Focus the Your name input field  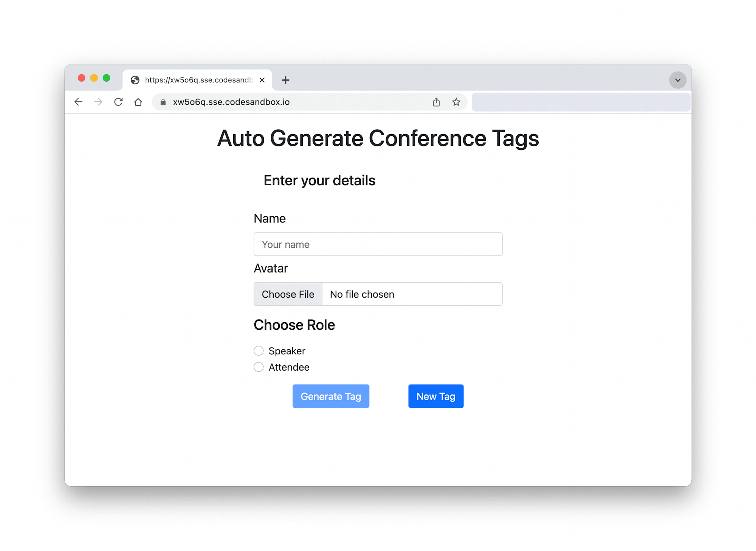point(378,244)
